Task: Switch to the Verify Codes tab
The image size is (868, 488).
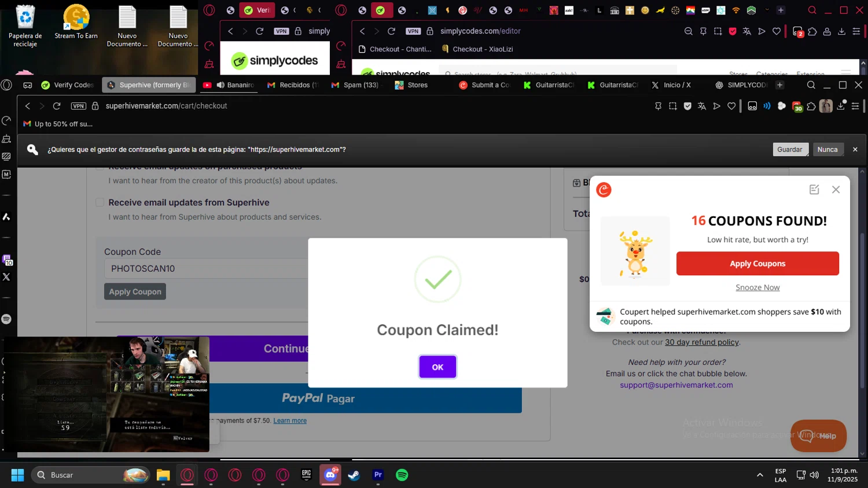Action: pyautogui.click(x=68, y=85)
